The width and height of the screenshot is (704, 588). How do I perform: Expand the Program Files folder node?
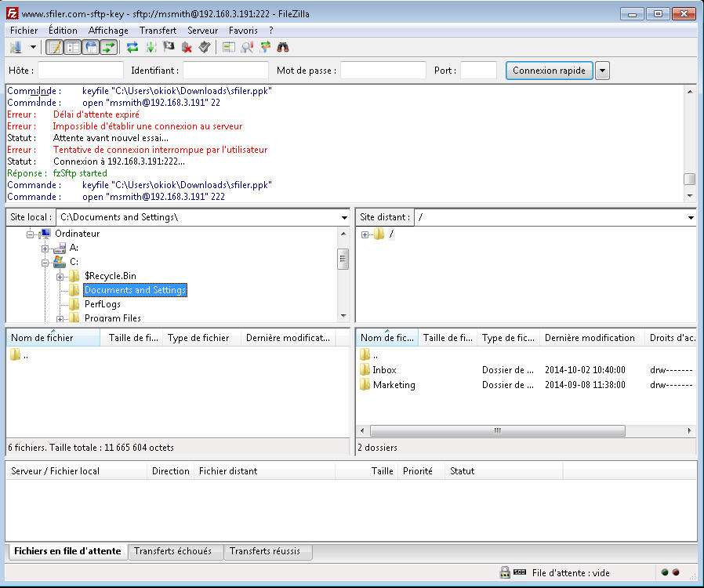pos(60,318)
